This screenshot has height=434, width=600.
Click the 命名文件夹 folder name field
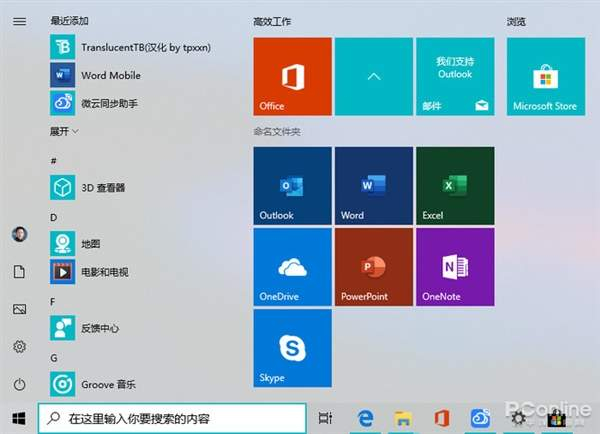pos(277,132)
